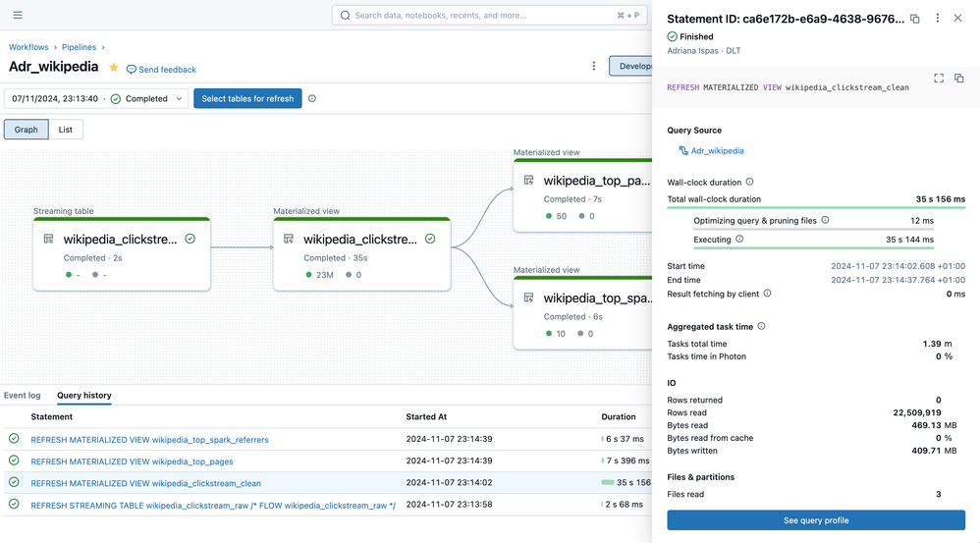
Task: Copy the Statement ID to clipboard
Action: coord(914,19)
